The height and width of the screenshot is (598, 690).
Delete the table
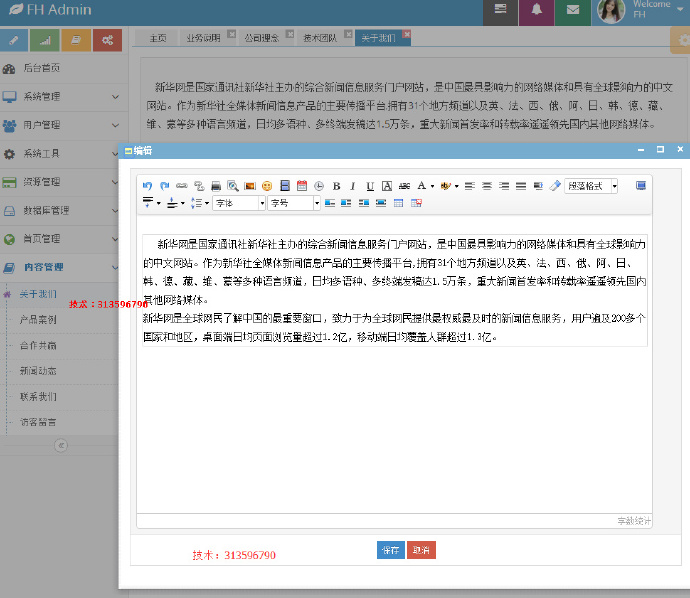coord(416,203)
